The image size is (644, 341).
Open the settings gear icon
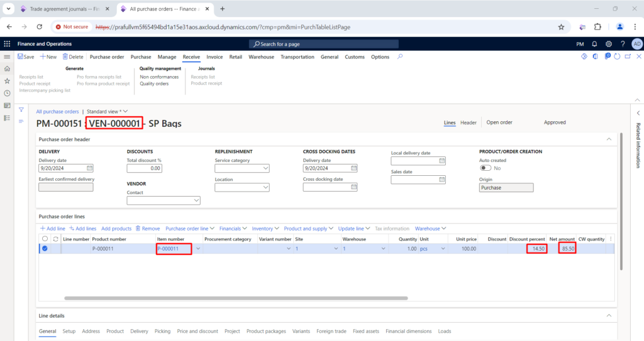609,44
